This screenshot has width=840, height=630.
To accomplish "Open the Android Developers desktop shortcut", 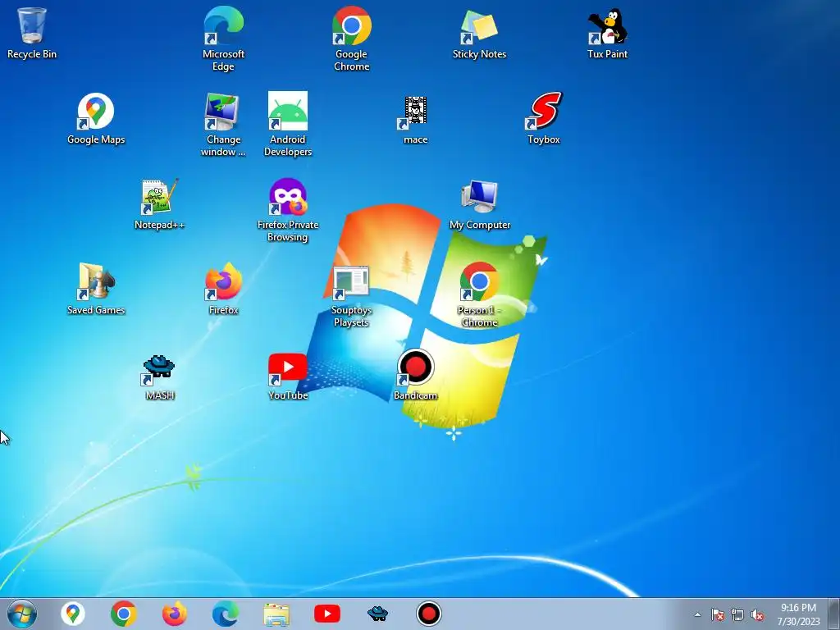I will (x=288, y=125).
